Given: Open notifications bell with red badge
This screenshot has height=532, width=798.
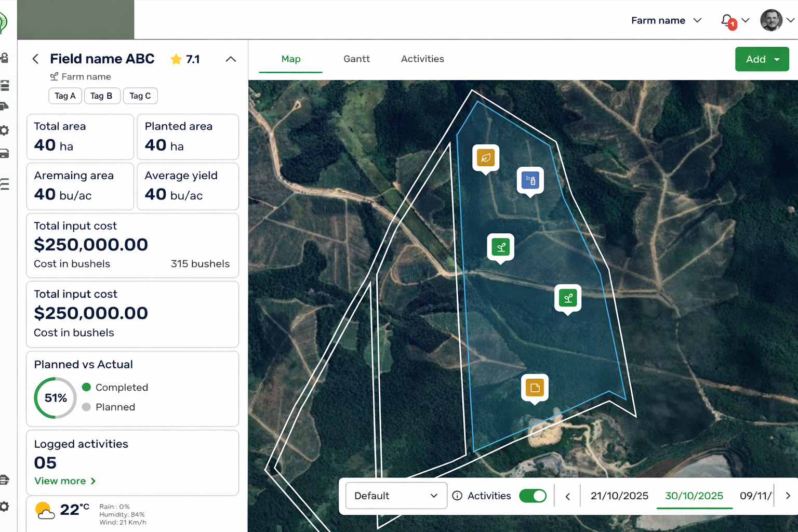Looking at the screenshot, I should (728, 21).
